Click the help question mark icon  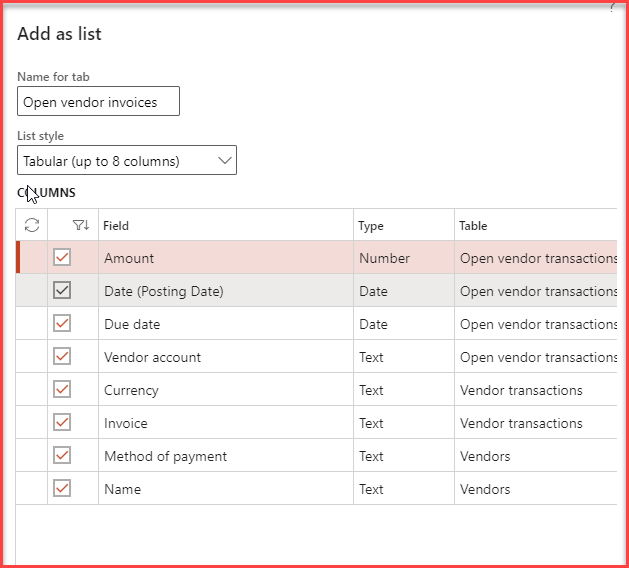pos(611,5)
